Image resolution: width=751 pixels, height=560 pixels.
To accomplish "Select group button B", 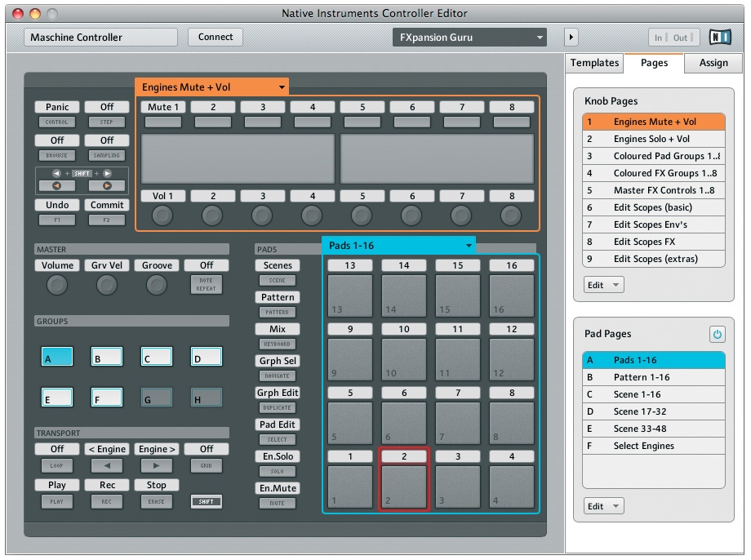I will (x=107, y=358).
